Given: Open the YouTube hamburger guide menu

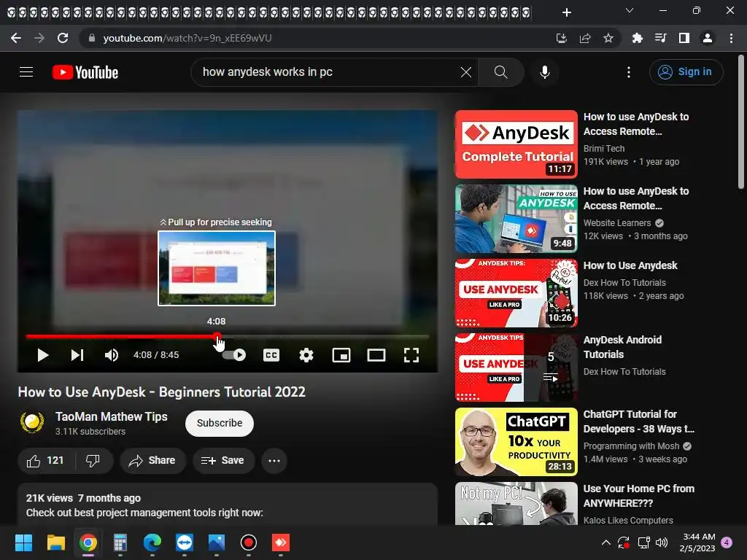Looking at the screenshot, I should click(x=26, y=72).
